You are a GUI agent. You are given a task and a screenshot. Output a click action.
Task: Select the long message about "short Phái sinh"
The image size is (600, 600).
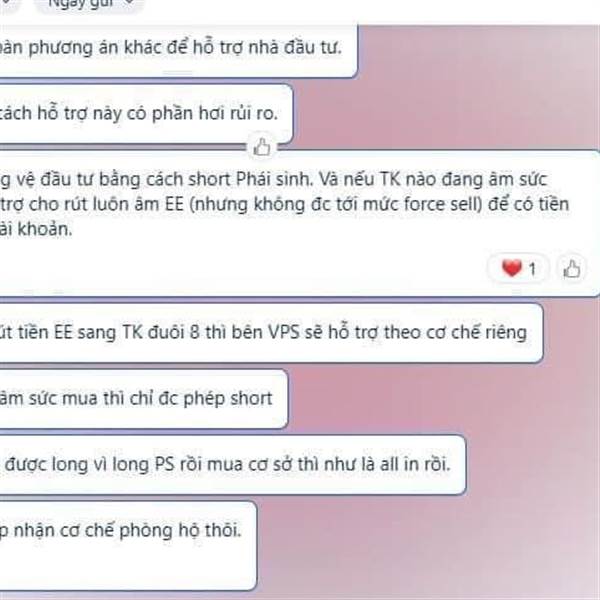point(299,223)
